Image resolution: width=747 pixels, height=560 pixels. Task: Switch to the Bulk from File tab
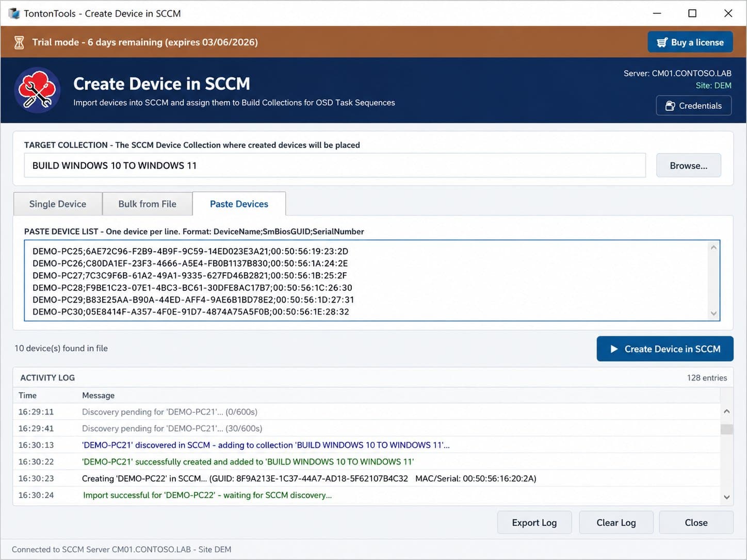pyautogui.click(x=147, y=204)
